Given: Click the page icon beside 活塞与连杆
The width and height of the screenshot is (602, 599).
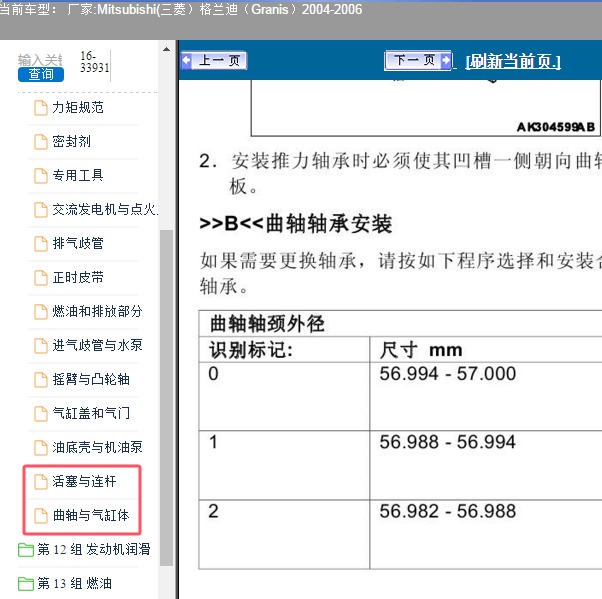Looking at the screenshot, I should coord(41,482).
